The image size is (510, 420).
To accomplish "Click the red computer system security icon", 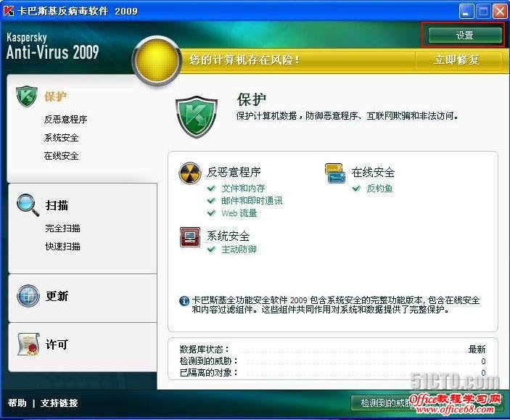I will (190, 237).
